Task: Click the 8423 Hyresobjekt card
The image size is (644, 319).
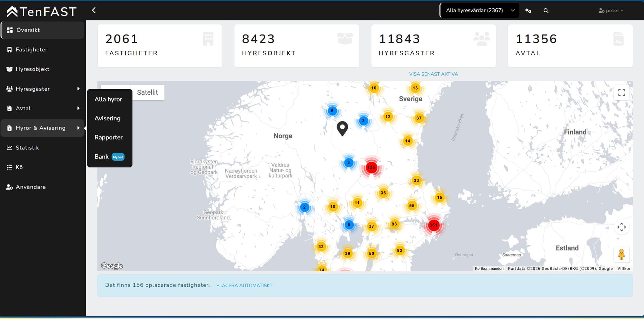Action: click(x=297, y=46)
